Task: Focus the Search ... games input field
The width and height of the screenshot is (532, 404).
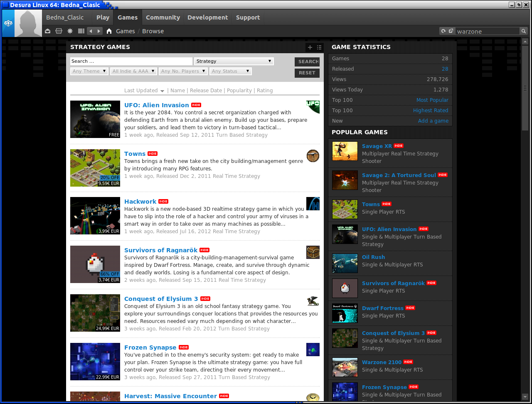Action: point(131,61)
